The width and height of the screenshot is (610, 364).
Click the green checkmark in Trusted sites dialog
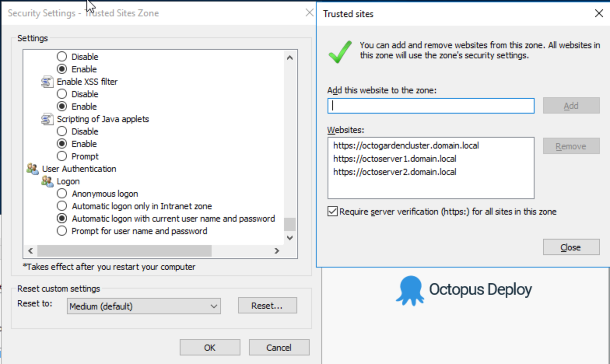click(x=339, y=51)
